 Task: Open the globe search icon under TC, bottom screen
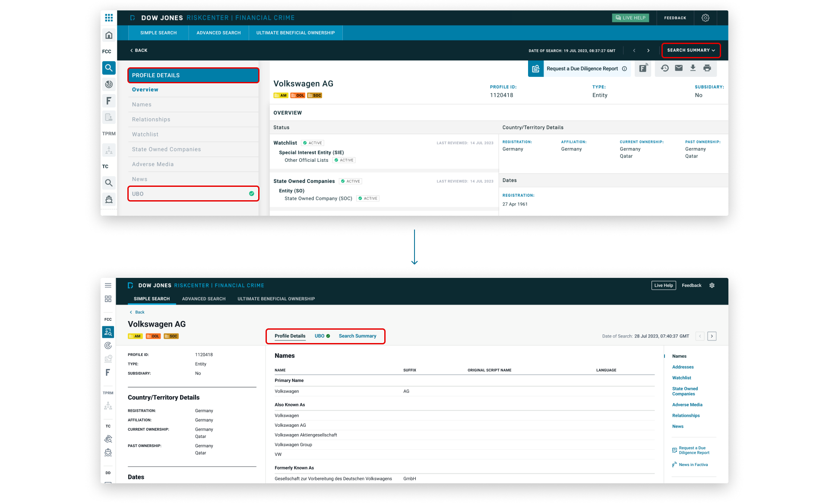coord(108,439)
